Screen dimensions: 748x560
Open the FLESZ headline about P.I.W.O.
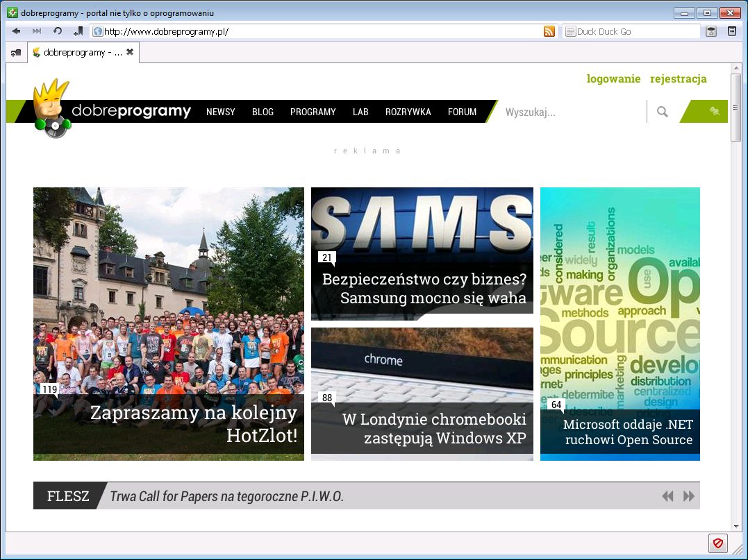click(226, 496)
